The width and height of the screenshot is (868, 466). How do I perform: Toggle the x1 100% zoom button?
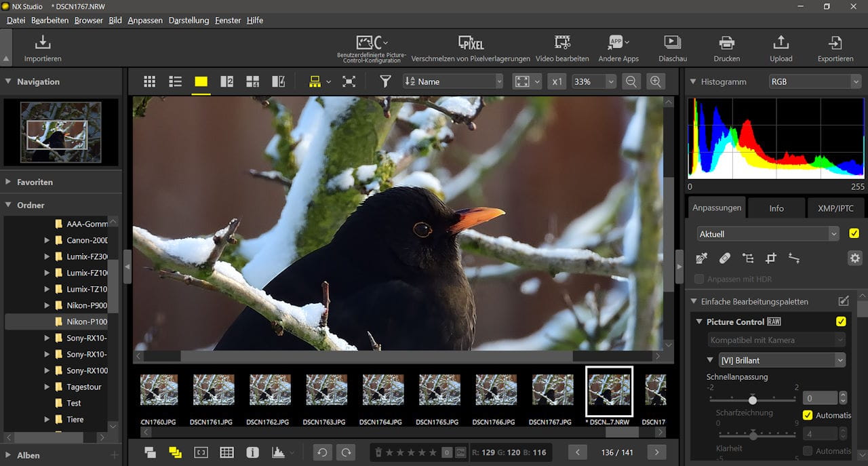[x=557, y=81]
